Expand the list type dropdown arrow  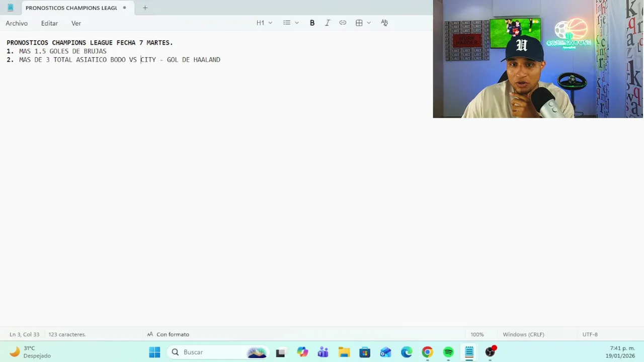(297, 23)
